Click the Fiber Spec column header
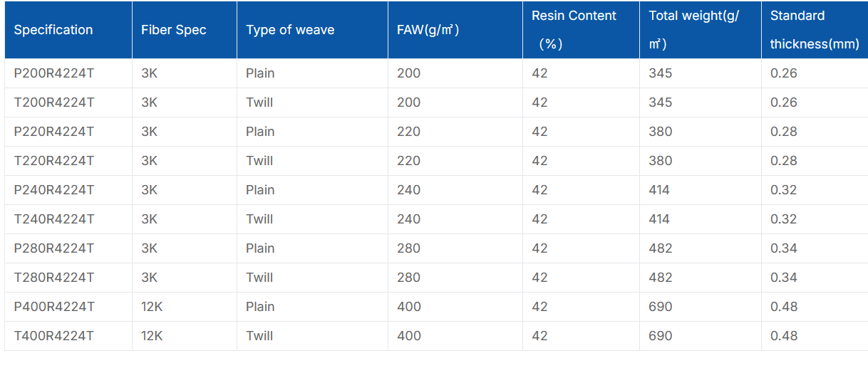The height and width of the screenshot is (368, 868). (x=174, y=30)
